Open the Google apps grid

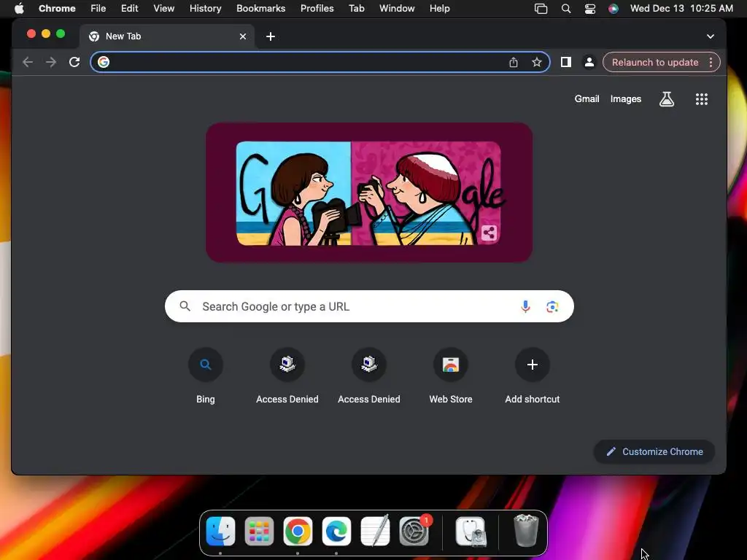click(701, 99)
